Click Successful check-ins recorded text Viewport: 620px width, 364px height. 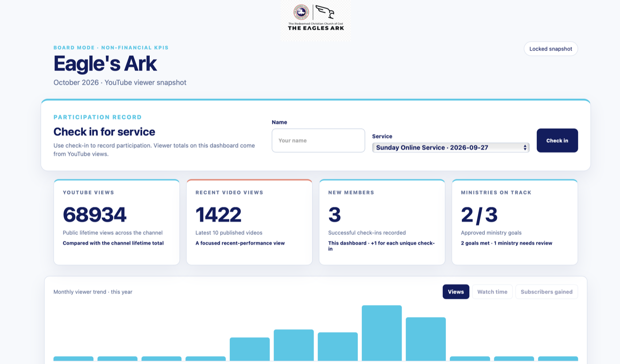tap(367, 232)
